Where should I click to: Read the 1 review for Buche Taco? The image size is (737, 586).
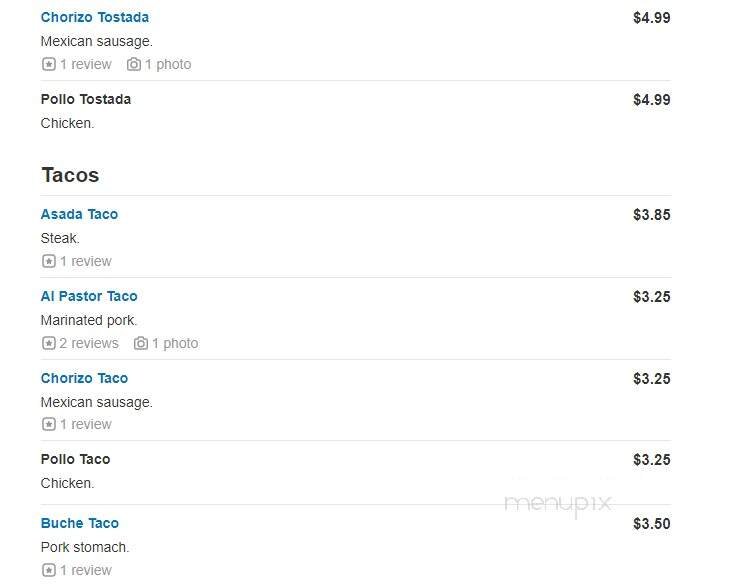click(x=86, y=570)
